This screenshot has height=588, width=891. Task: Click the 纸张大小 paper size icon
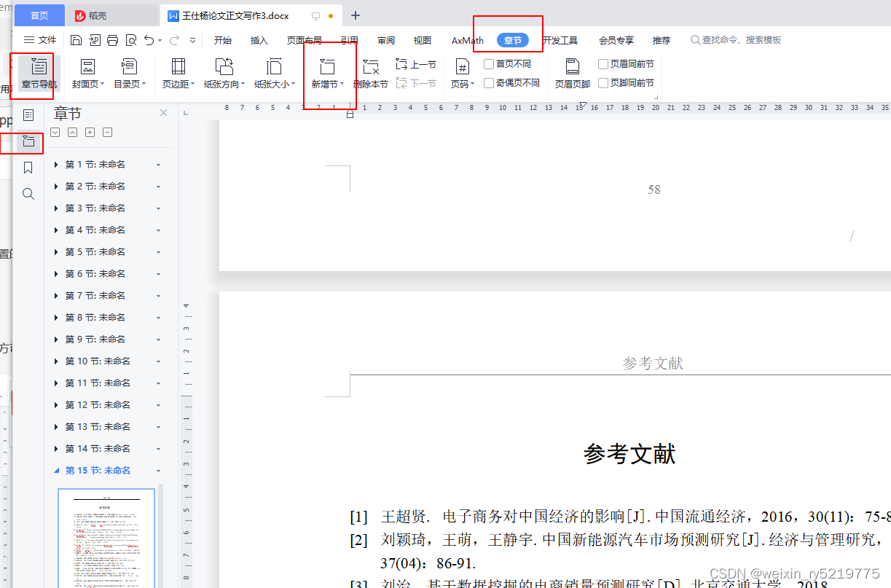[274, 67]
